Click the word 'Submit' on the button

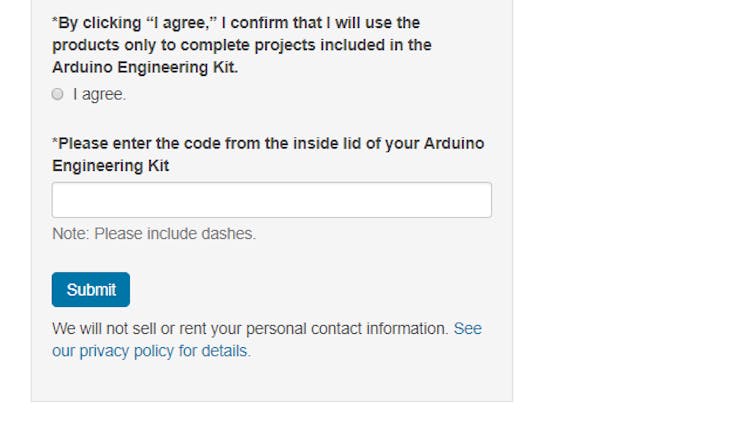(91, 290)
